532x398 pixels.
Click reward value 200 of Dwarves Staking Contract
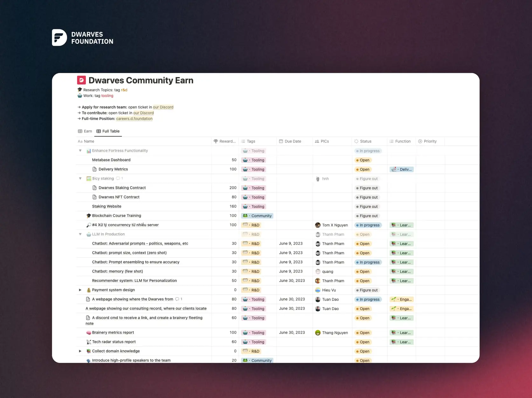233,188
